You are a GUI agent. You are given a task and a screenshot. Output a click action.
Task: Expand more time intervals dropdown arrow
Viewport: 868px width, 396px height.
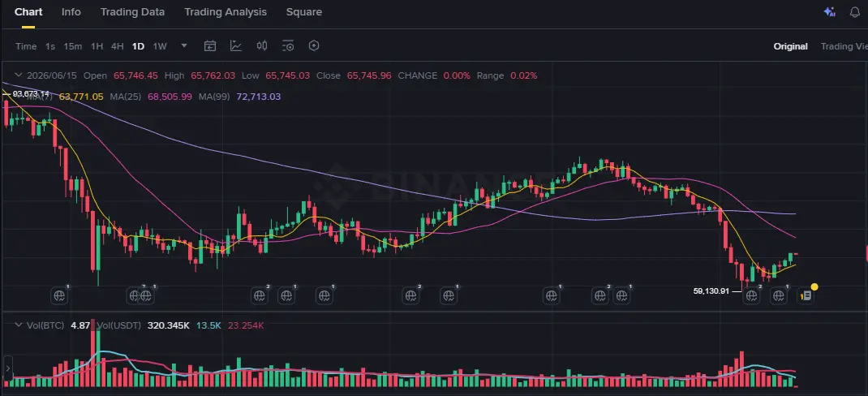tap(184, 46)
